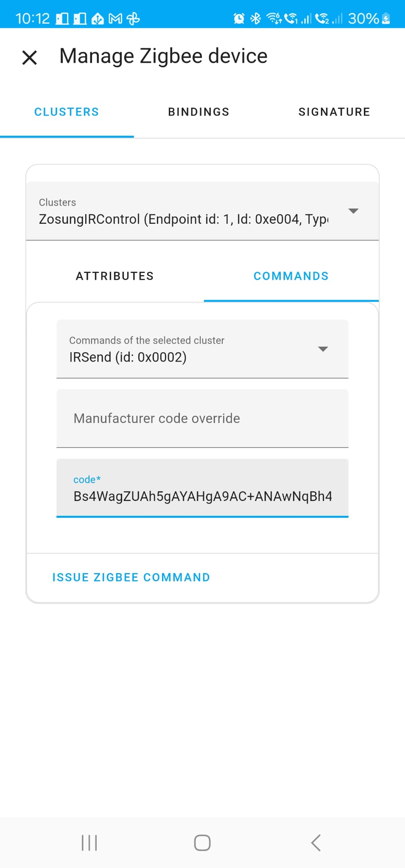Switch to the Bindings tab
Viewport: 405px width, 868px height.
click(x=198, y=112)
